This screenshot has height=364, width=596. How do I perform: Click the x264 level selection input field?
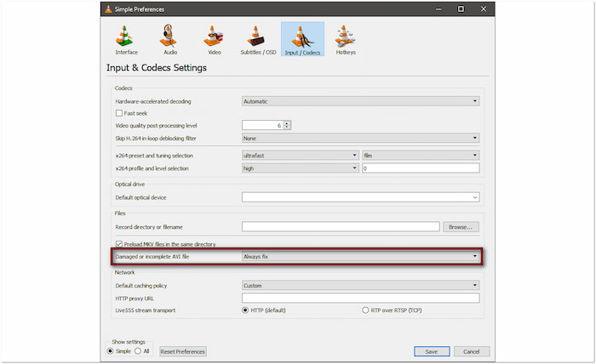pos(421,168)
